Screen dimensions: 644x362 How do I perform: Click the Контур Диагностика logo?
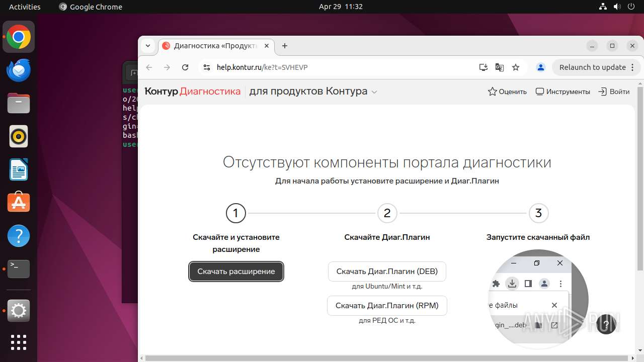click(x=193, y=92)
